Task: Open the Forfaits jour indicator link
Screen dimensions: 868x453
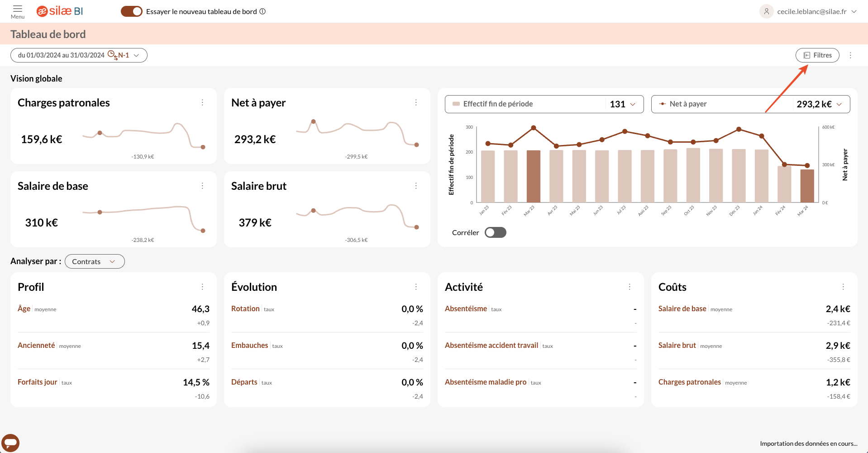Action: (x=38, y=382)
